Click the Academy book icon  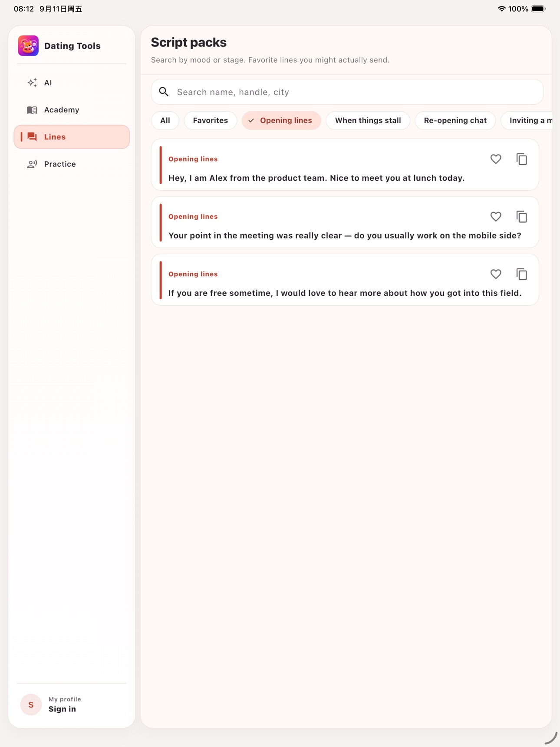tap(32, 110)
